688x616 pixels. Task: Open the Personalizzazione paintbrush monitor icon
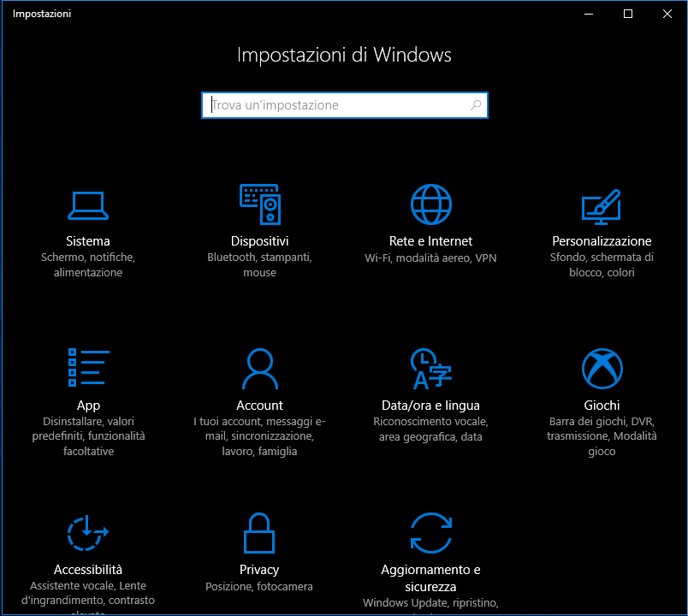click(602, 207)
